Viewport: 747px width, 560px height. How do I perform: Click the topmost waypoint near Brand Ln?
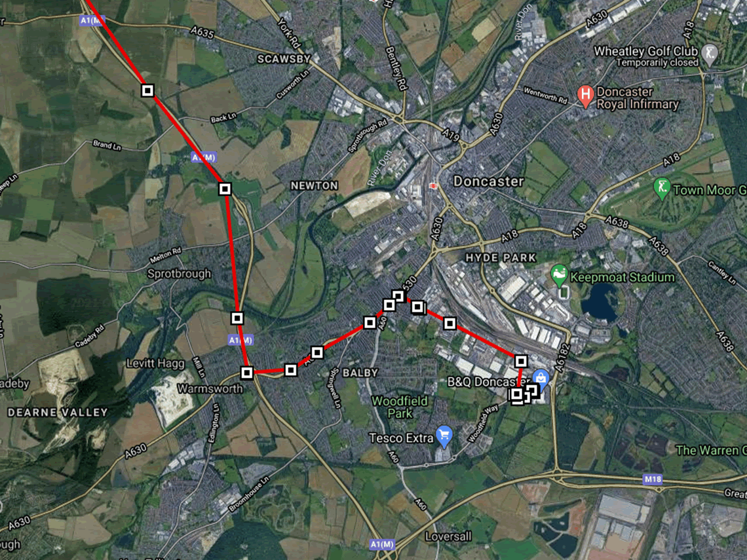147,90
